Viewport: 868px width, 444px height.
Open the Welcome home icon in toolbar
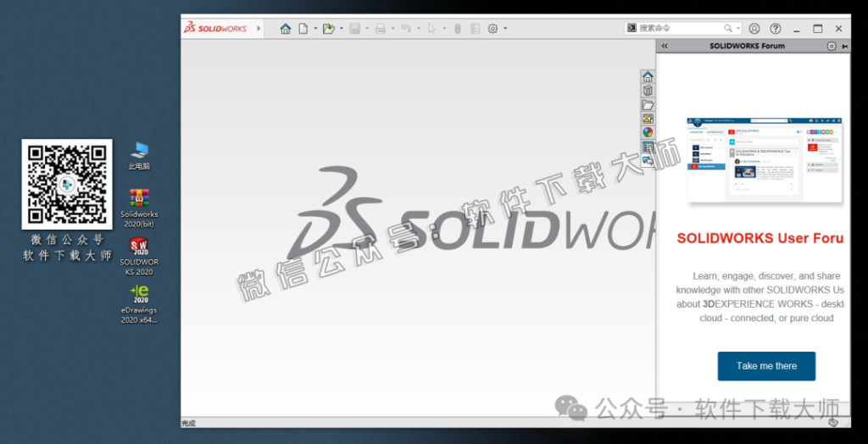(285, 29)
